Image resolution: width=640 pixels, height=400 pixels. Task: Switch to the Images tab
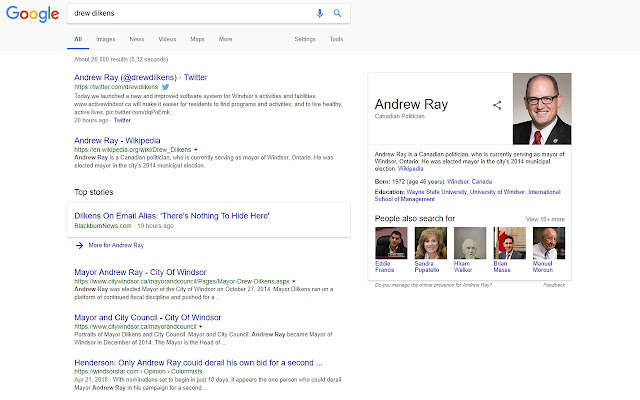105,39
